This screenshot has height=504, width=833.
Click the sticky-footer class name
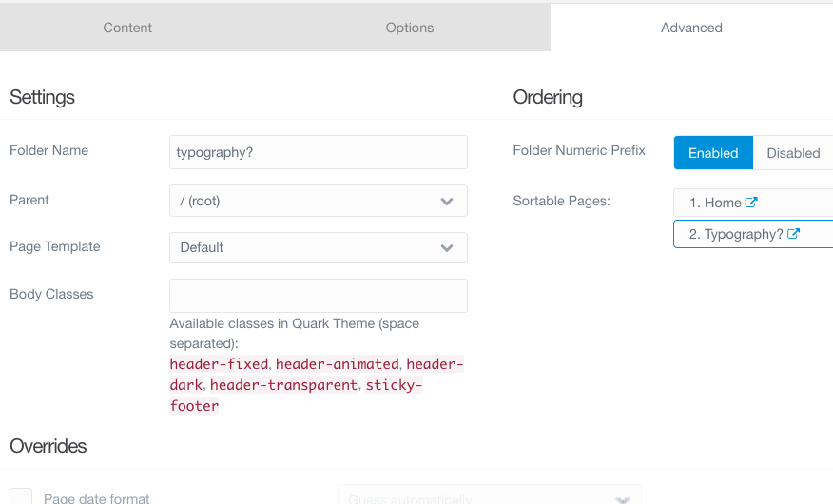coord(296,396)
